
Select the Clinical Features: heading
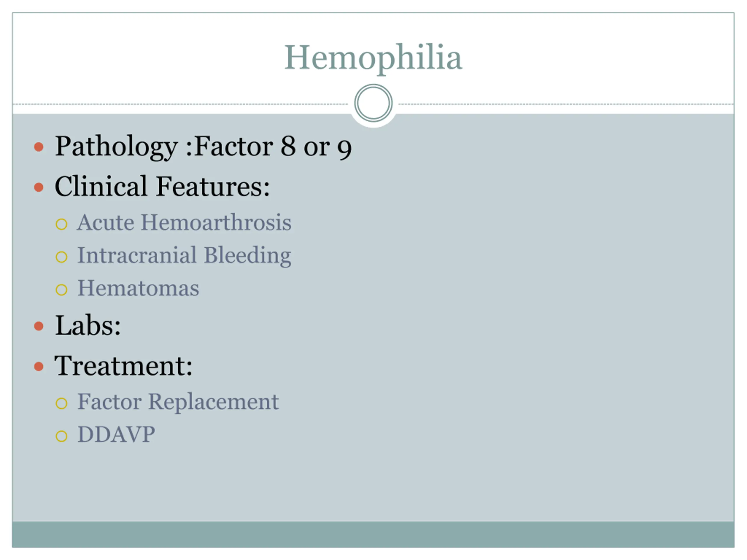pyautogui.click(x=162, y=186)
